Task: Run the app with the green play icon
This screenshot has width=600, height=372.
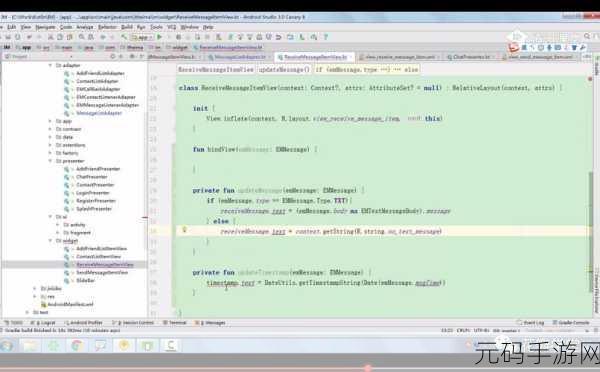Action: (160, 37)
